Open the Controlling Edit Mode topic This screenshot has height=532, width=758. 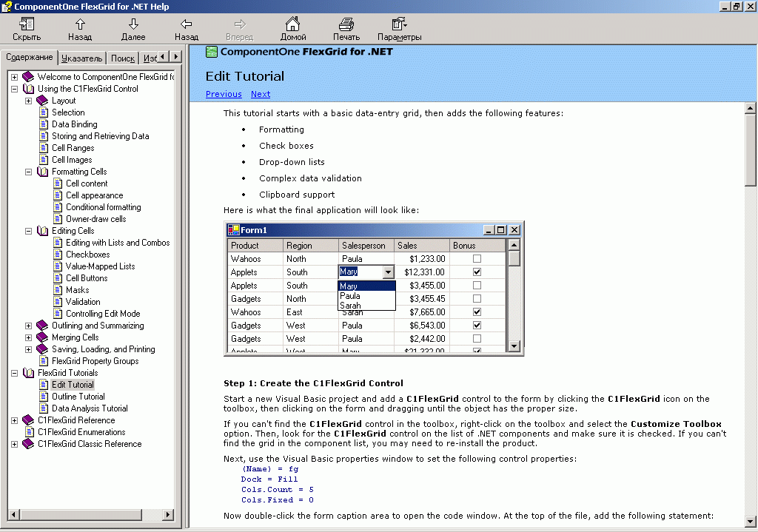tap(103, 314)
